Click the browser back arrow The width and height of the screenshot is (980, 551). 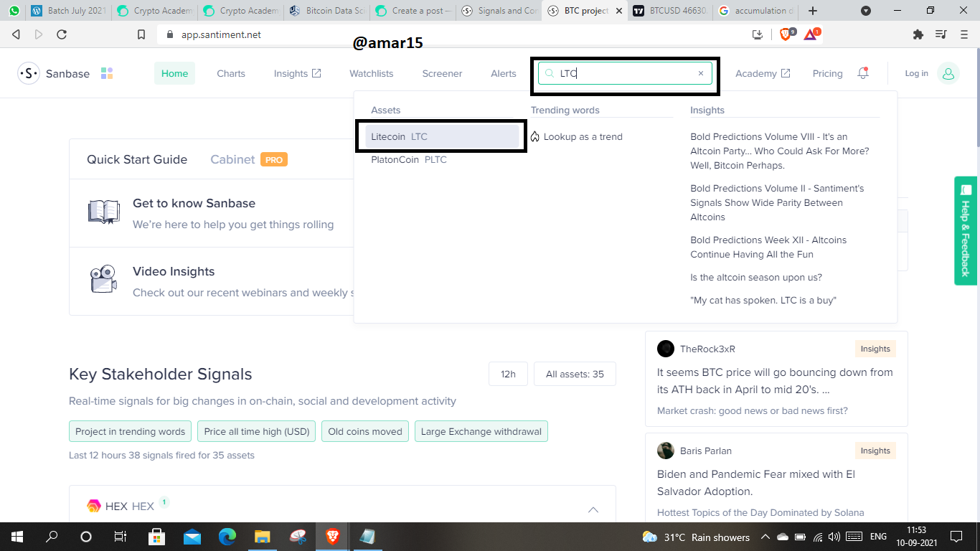tap(17, 34)
